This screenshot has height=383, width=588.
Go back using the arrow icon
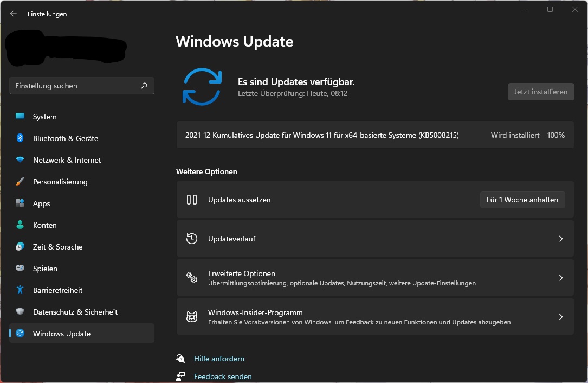(x=14, y=14)
